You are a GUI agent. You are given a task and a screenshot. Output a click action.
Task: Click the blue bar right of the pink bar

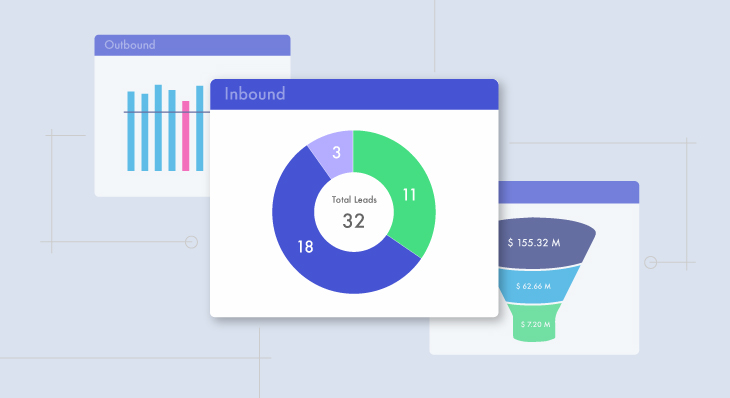pos(199,128)
